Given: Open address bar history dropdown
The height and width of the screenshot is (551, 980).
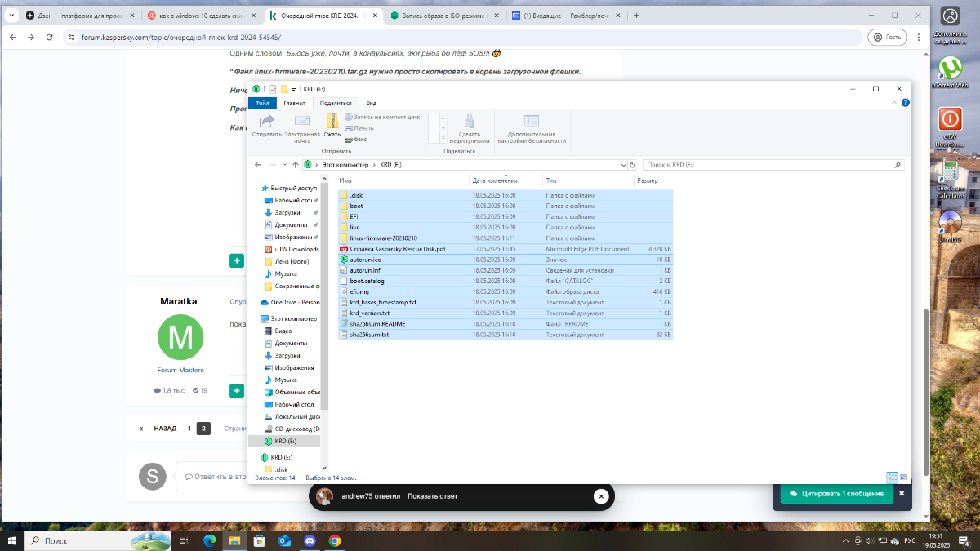Looking at the screenshot, I should pyautogui.click(x=621, y=165).
